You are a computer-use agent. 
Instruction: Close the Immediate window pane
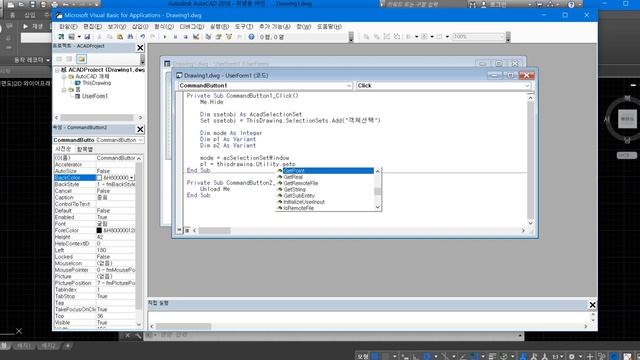[x=592, y=304]
